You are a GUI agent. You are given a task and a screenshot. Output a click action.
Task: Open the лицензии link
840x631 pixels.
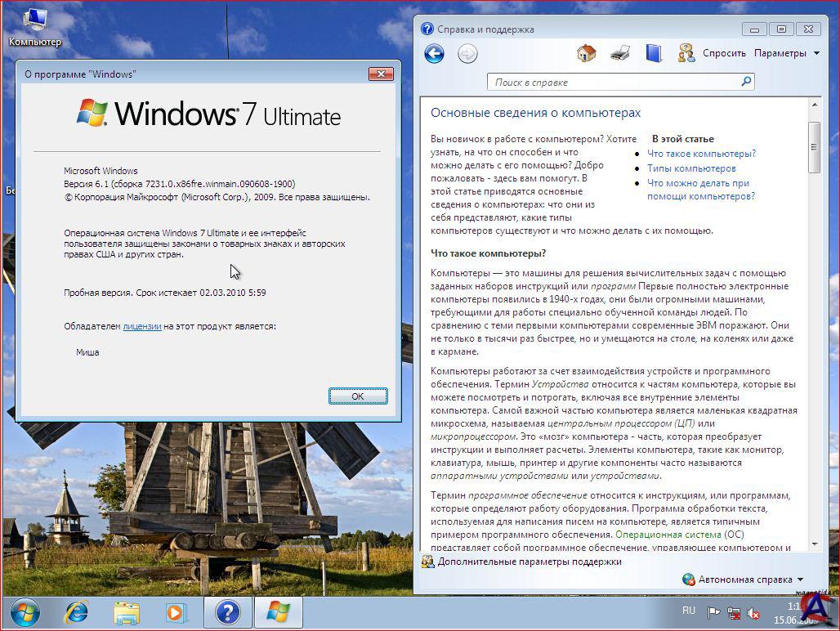point(141,326)
